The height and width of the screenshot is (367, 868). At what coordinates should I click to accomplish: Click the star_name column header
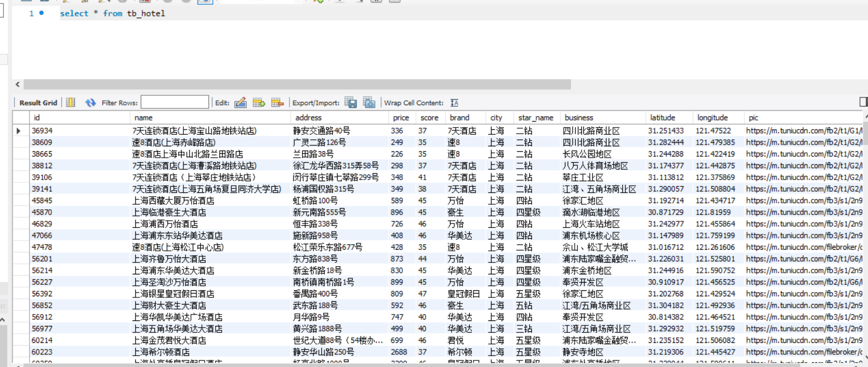(x=536, y=118)
